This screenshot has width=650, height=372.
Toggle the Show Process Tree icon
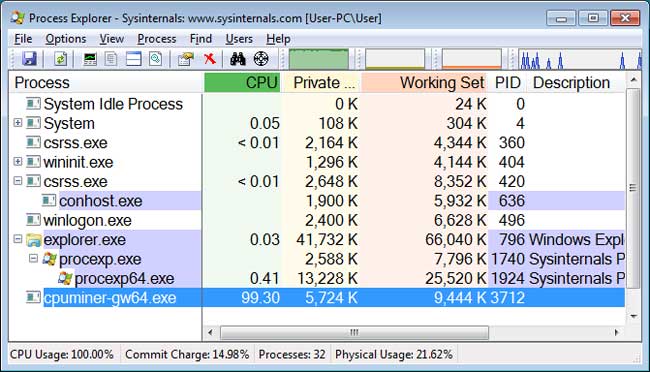point(111,59)
